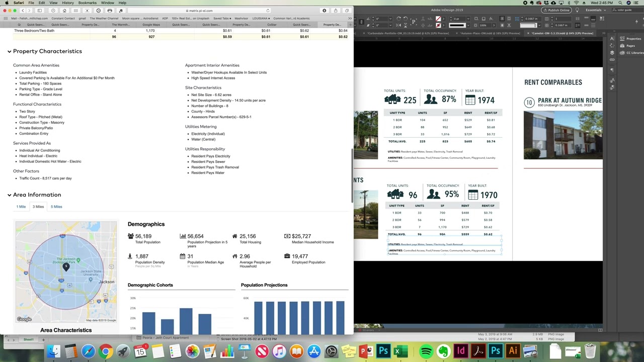Open history clock icon in Safari toolbar
The width and height of the screenshot is (644, 362).
53,10
